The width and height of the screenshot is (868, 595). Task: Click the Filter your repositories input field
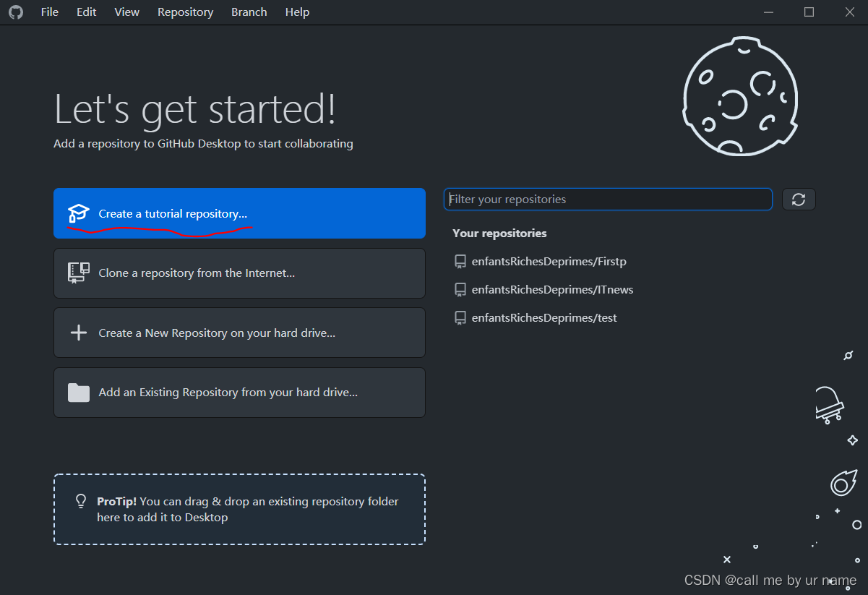click(607, 199)
